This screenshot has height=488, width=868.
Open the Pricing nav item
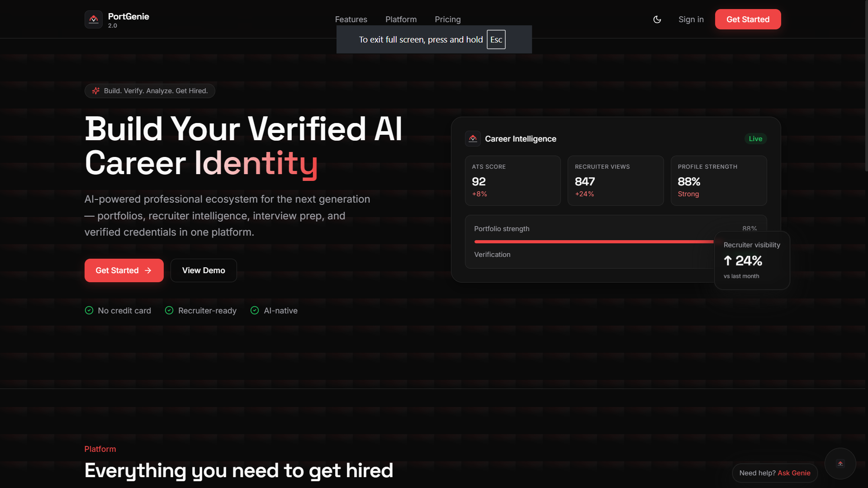(448, 19)
